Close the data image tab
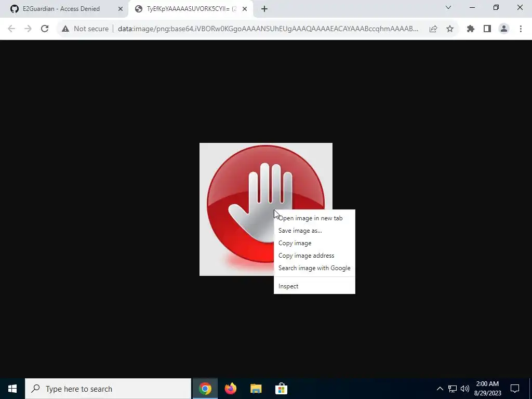 245,9
